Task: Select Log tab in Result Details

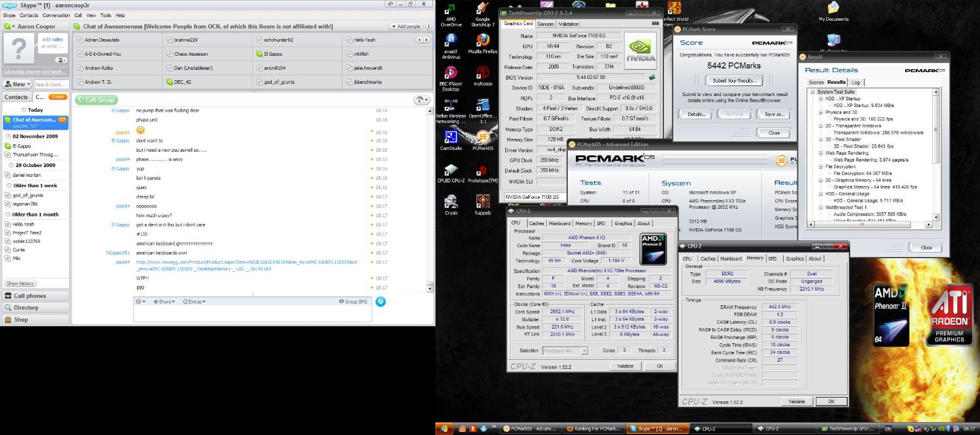Action: point(856,82)
